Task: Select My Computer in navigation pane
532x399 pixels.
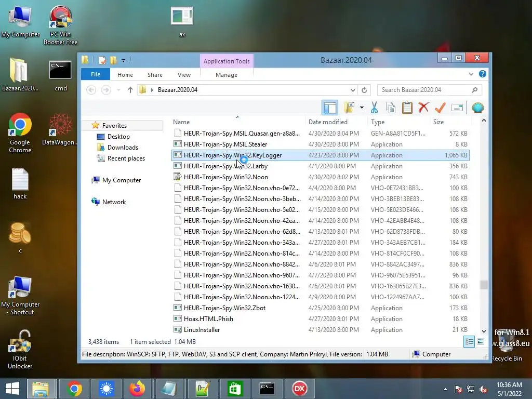Action: 122,180
